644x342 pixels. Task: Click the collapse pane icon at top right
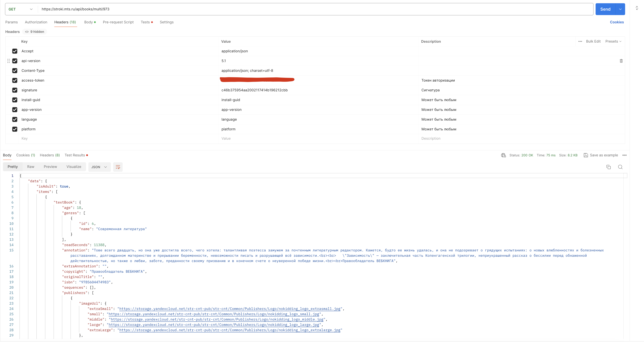(637, 8)
